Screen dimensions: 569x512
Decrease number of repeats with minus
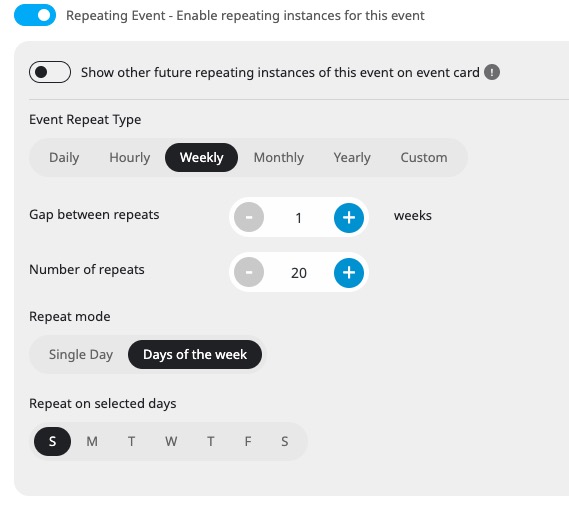pos(249,273)
